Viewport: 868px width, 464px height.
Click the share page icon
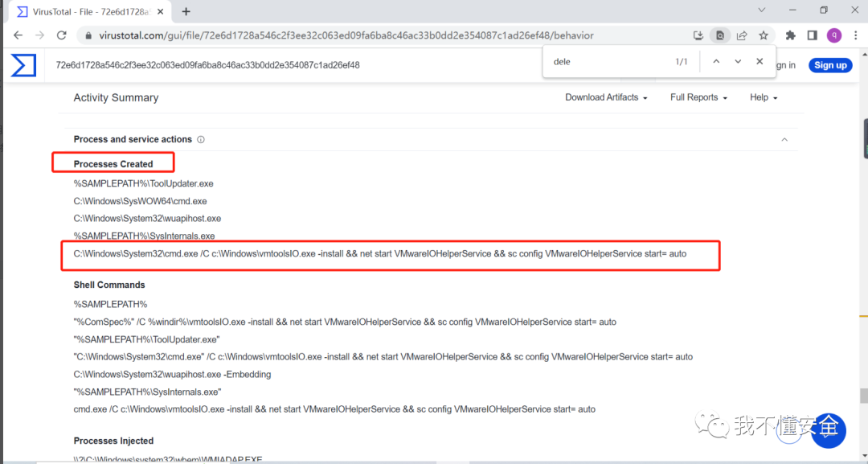742,35
